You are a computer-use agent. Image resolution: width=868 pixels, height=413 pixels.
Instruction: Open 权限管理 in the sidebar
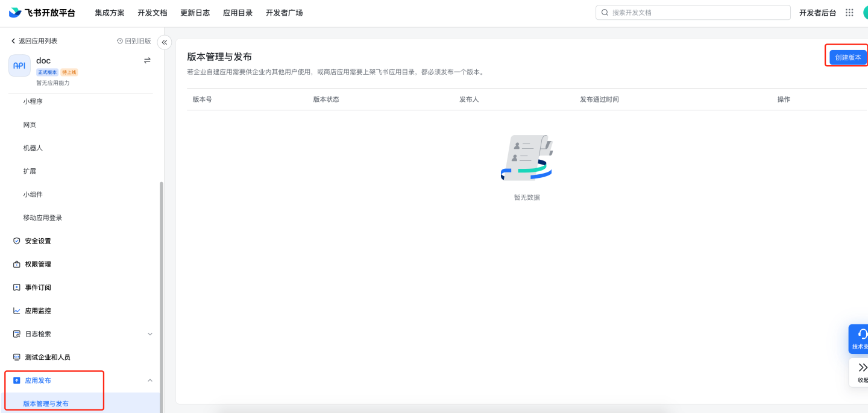37,264
